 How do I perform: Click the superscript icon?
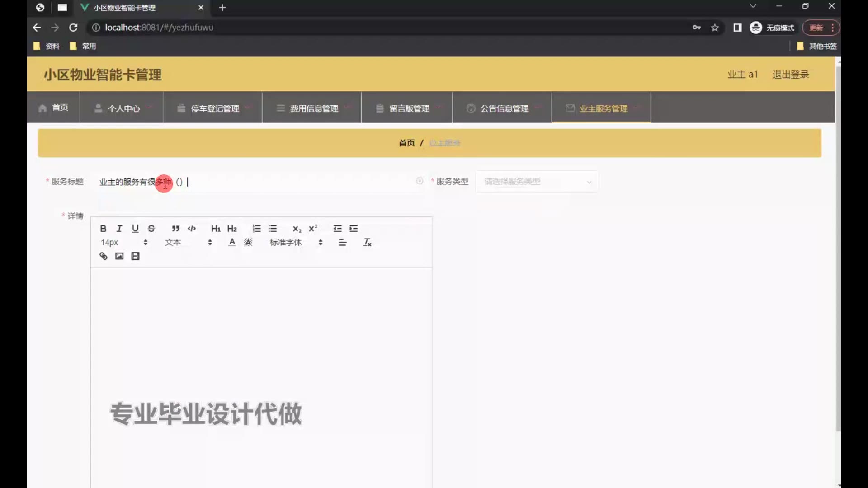click(313, 229)
